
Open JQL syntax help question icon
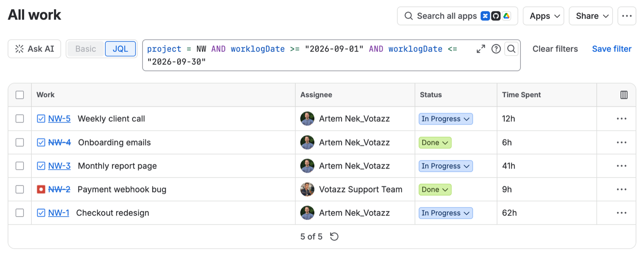point(496,49)
